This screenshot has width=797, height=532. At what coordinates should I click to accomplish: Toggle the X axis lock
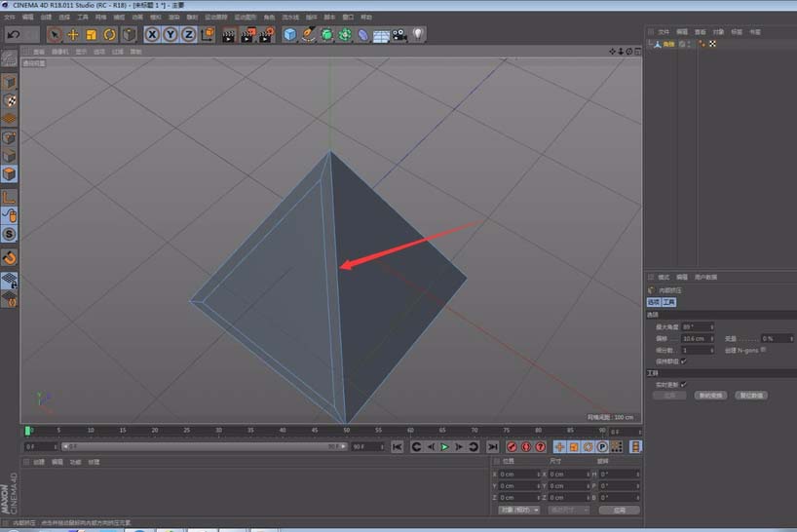pyautogui.click(x=152, y=34)
